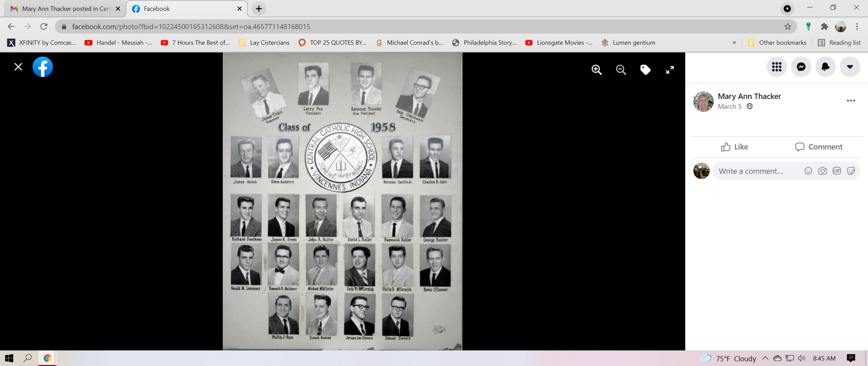Like the photo post
This screenshot has width=868, height=366.
(734, 147)
